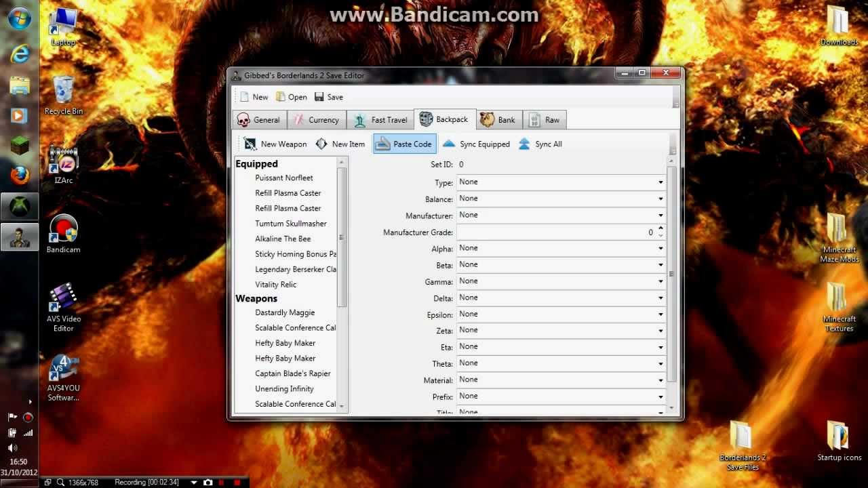The image size is (868, 488).
Task: Expand the Gamma part dropdown
Action: 561,281
